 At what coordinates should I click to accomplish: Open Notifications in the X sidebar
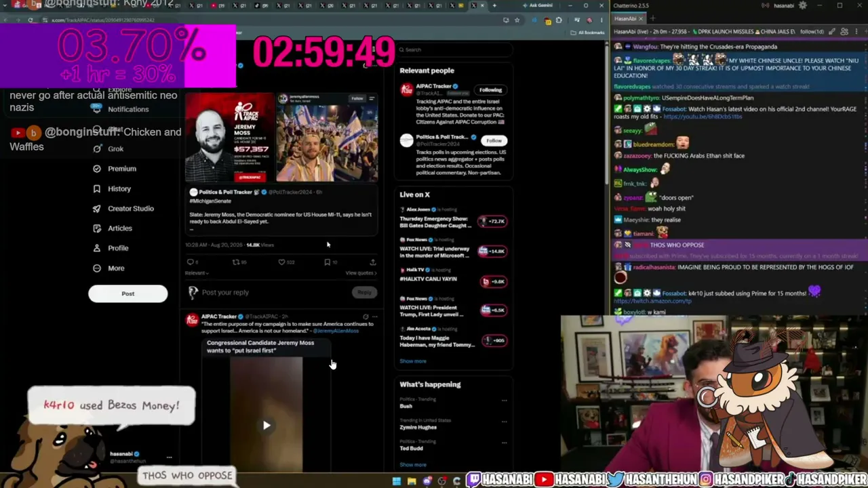[121, 109]
